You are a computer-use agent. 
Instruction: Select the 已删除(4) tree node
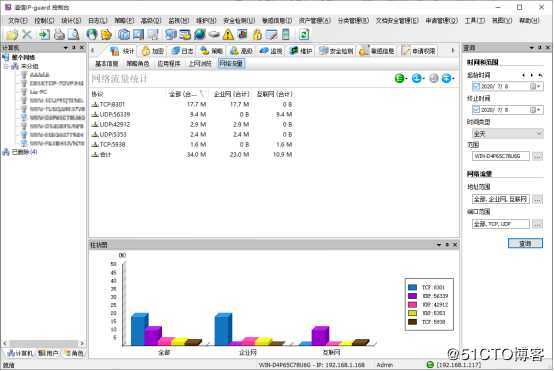(24, 152)
